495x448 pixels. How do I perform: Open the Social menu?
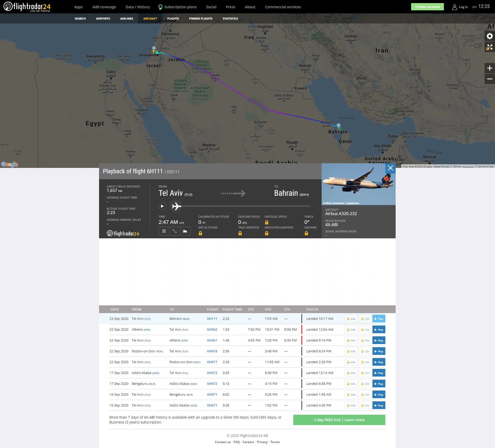(x=211, y=7)
